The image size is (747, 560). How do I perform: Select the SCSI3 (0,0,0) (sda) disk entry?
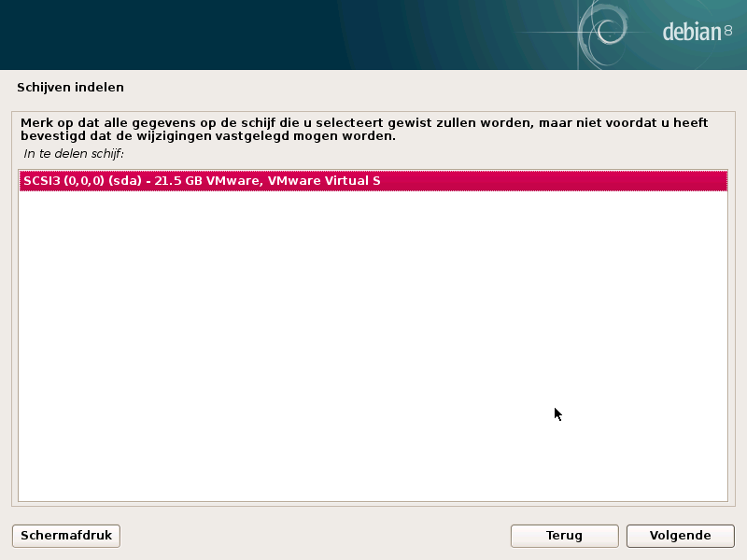[x=373, y=180]
